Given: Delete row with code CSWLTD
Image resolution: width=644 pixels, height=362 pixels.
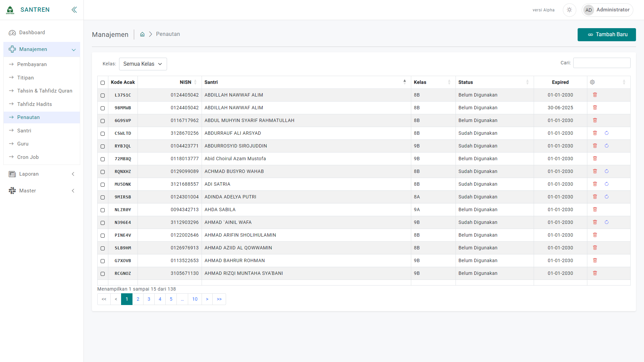Looking at the screenshot, I should 595,133.
